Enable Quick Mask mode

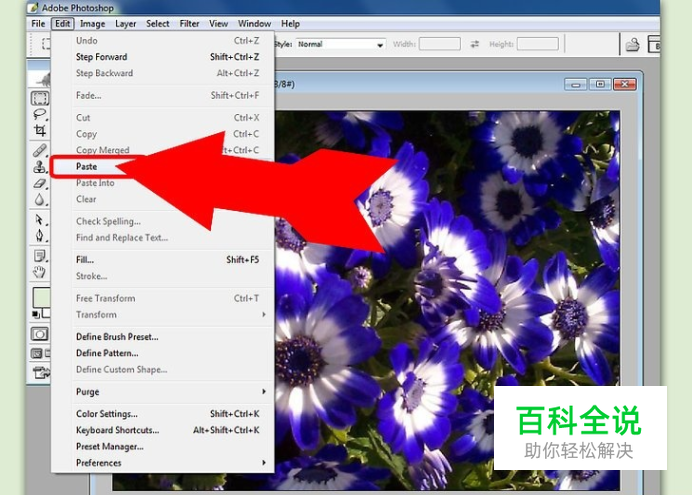[39, 334]
